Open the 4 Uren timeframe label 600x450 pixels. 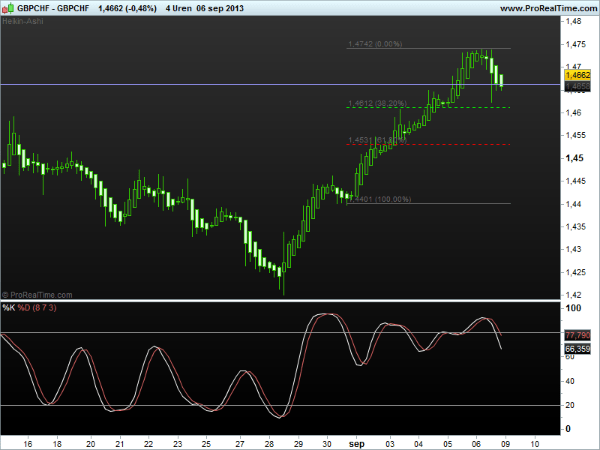pos(178,8)
